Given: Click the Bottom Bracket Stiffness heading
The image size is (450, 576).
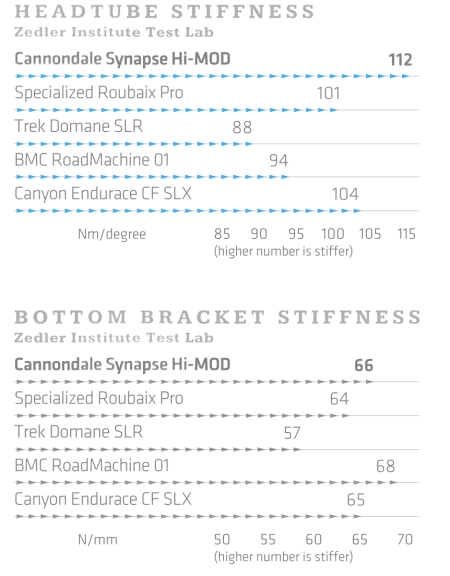Looking at the screenshot, I should [x=218, y=317].
